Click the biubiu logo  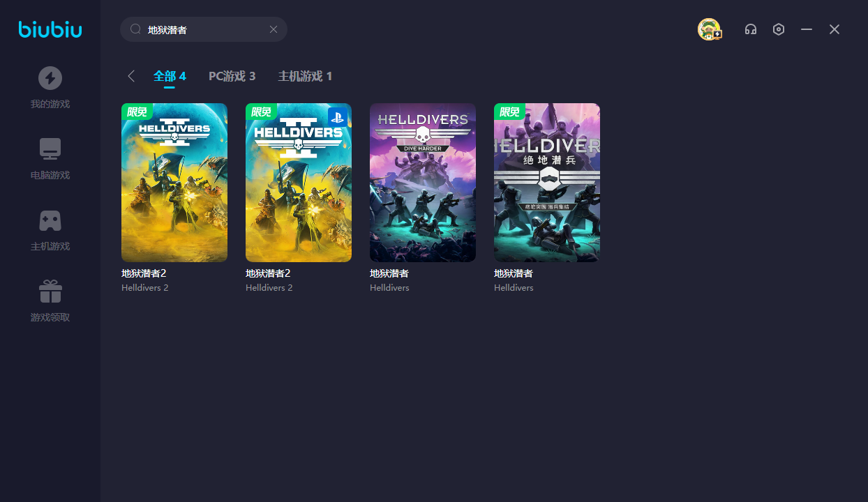(50, 29)
